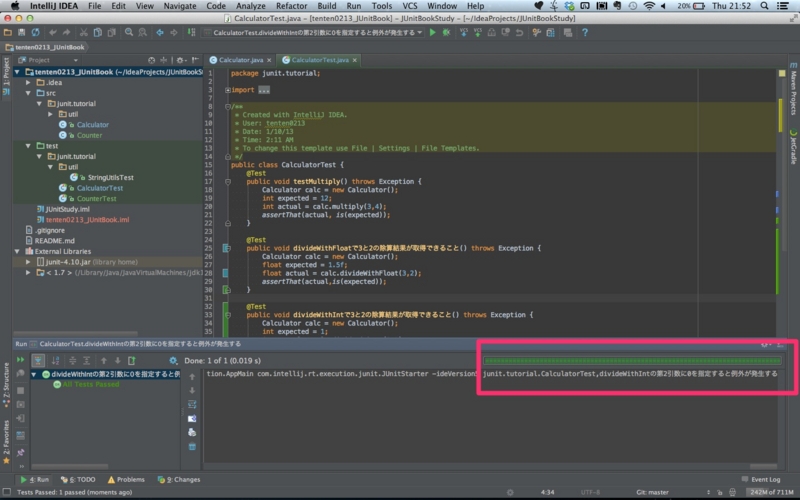800x500 pixels.
Task: Sort tests alphabetically in Run panel
Action: coord(55,361)
